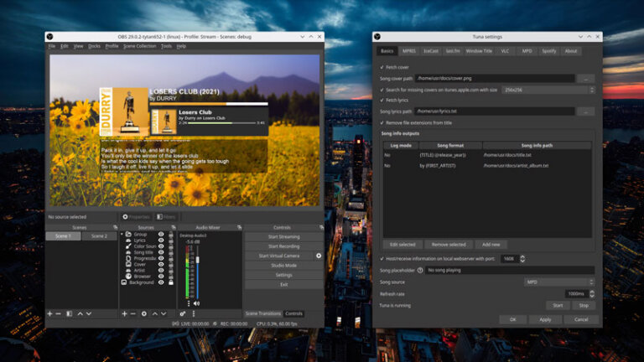The height and width of the screenshot is (362, 644).
Task: Open source properties gear in Sources toolbar
Action: point(143,313)
